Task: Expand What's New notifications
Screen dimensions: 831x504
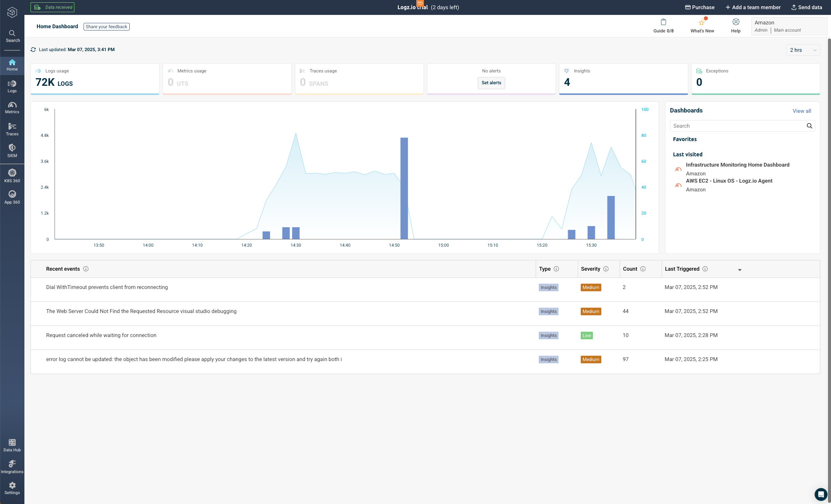Action: [702, 26]
